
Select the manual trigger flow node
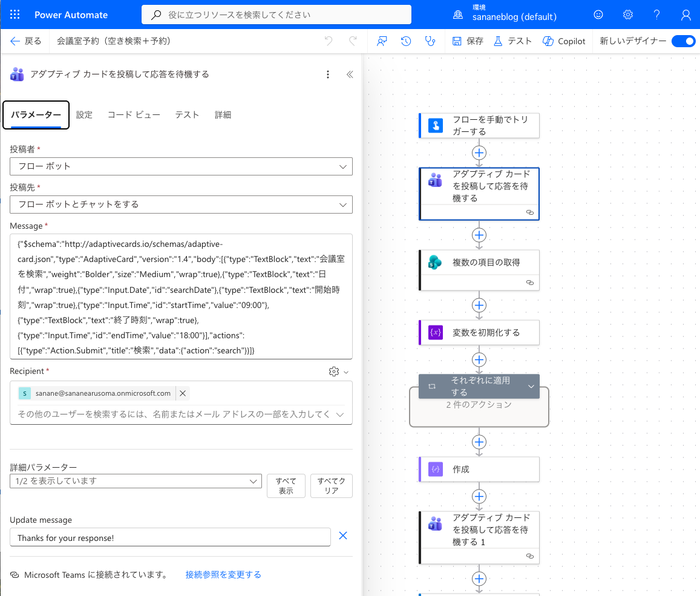479,125
